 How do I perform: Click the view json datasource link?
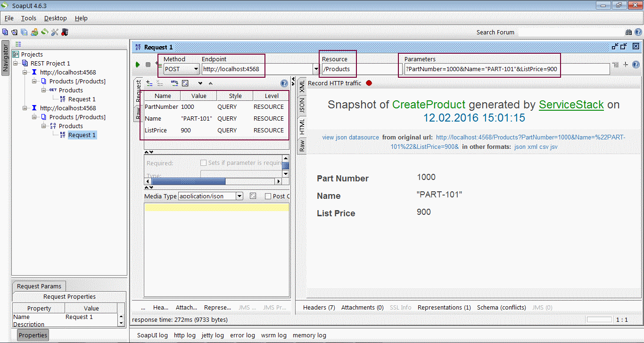350,138
